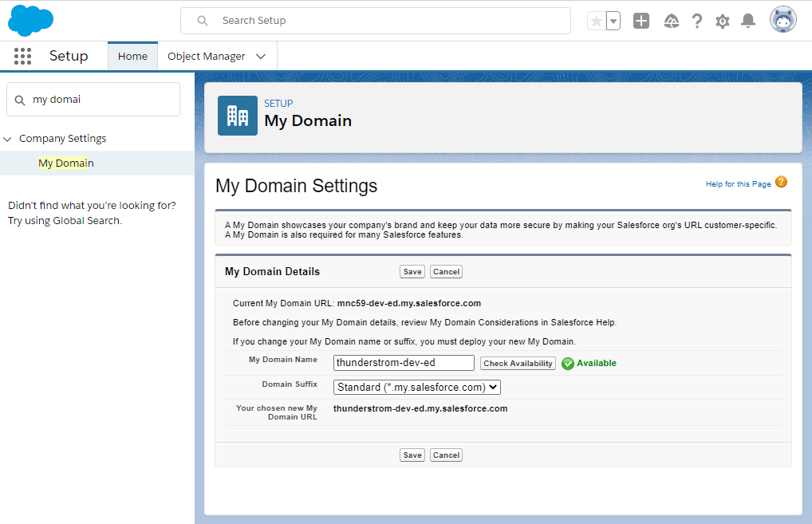Screen dimensions: 812x524
Task: View notifications bell icon
Action: (x=747, y=22)
